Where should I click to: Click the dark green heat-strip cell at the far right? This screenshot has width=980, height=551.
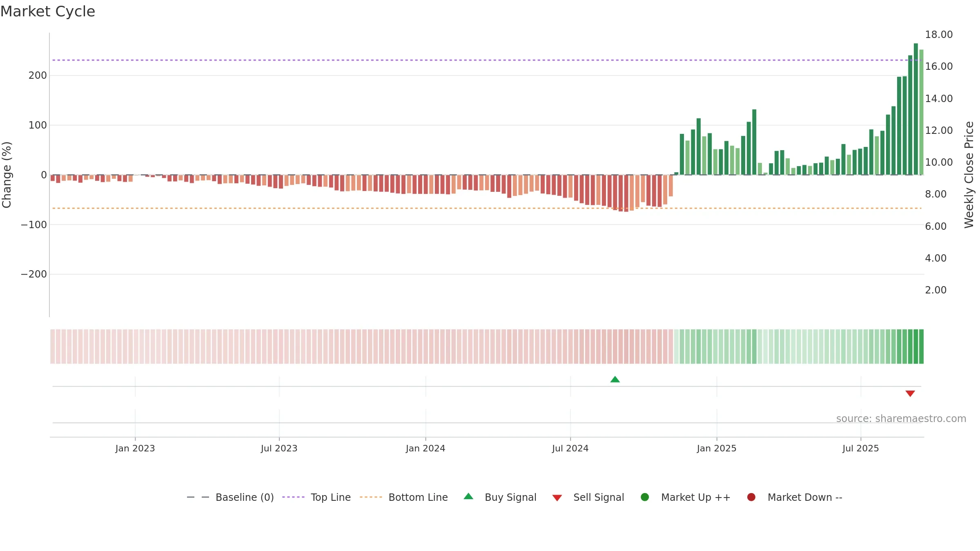(921, 347)
